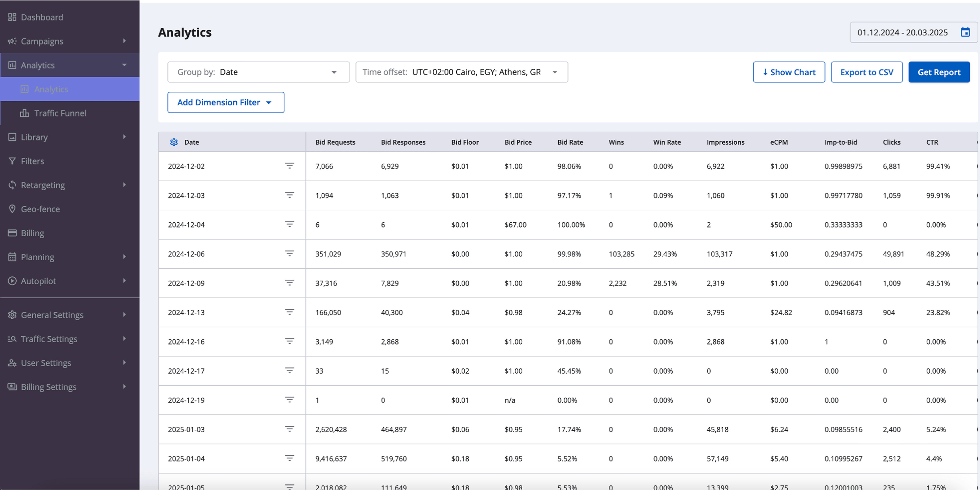Viewport: 980px width, 490px height.
Task: Expand the Campaigns submenu arrow
Action: pyautogui.click(x=124, y=41)
